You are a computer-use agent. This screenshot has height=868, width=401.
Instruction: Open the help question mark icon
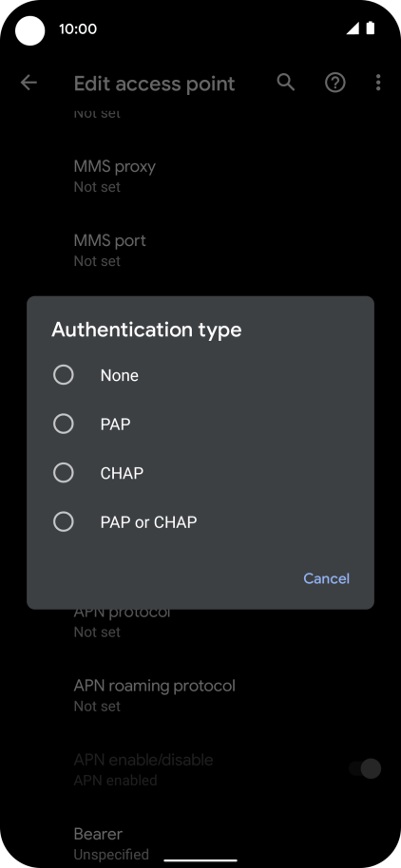335,83
